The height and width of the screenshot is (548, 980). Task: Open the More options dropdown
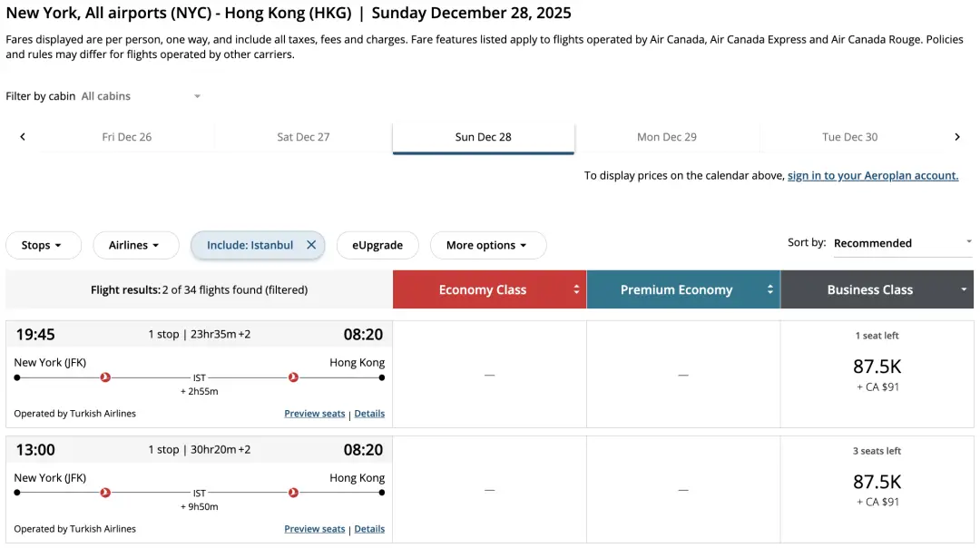click(487, 245)
